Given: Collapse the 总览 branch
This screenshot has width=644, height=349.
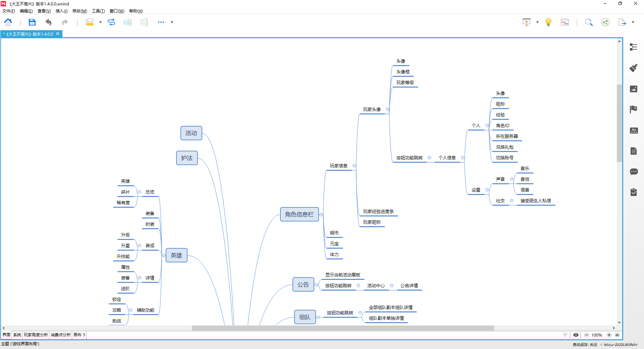Looking at the screenshot, I should [139, 192].
